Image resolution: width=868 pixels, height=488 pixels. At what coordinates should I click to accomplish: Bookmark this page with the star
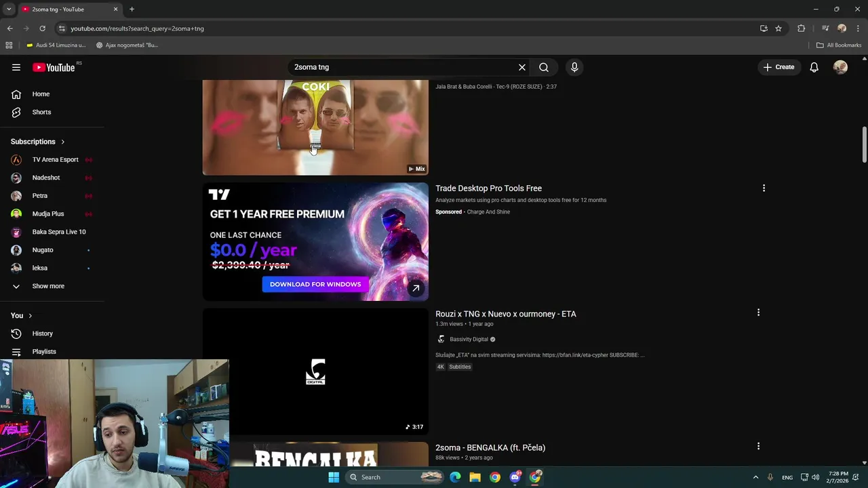[778, 28]
